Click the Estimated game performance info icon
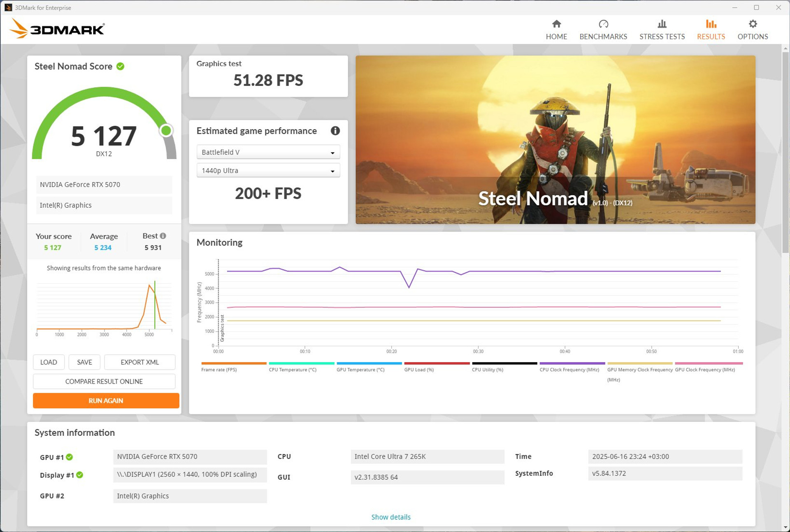Screen dimensions: 790x532 [335, 131]
